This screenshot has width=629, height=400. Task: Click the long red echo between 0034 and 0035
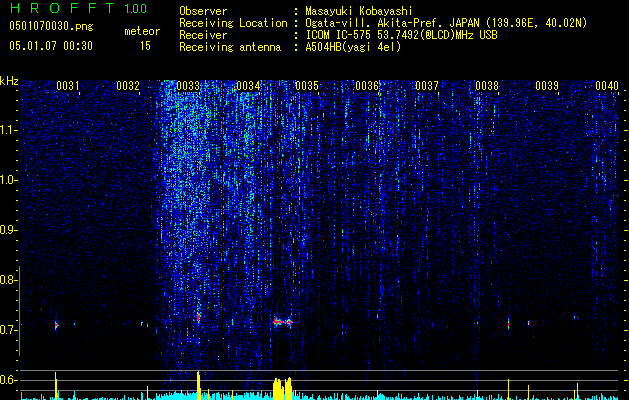click(283, 321)
